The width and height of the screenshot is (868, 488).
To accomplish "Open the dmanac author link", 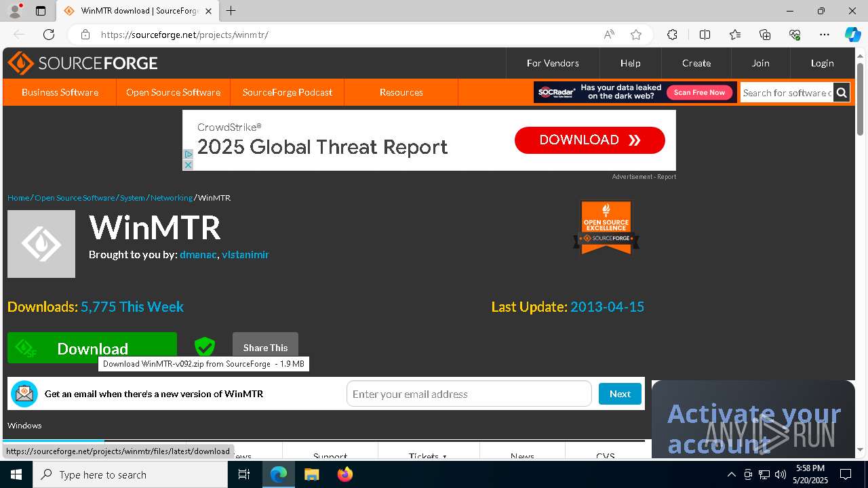I will 198,255.
